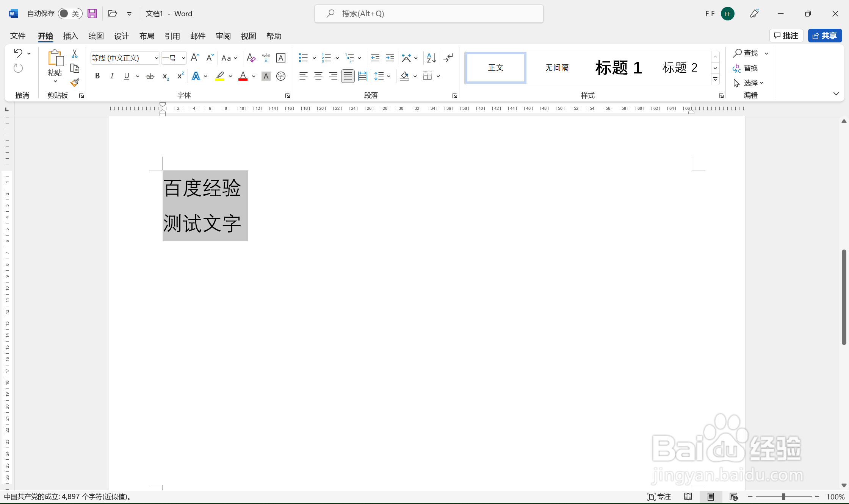The width and height of the screenshot is (849, 504).
Task: Open the FF account avatar
Action: (x=727, y=14)
